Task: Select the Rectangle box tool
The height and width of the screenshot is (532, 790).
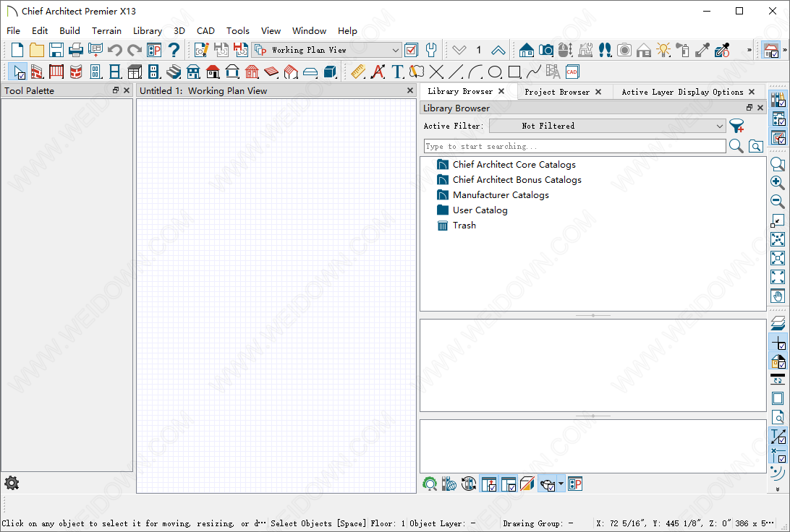Action: coord(514,72)
